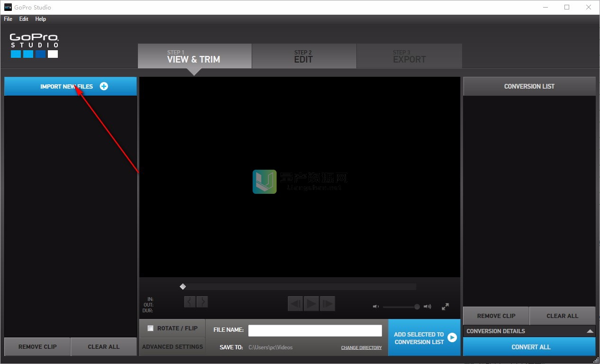Play the clip
600x364 pixels.
(311, 304)
